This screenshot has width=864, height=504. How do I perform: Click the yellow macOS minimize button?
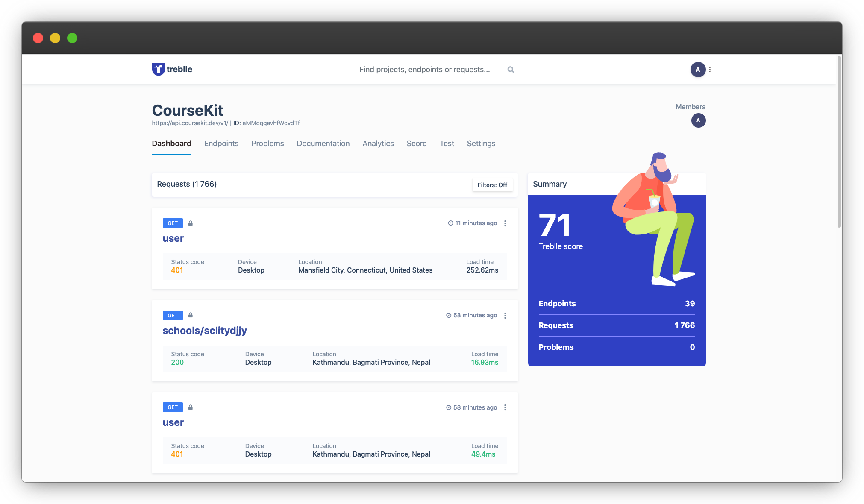click(55, 38)
